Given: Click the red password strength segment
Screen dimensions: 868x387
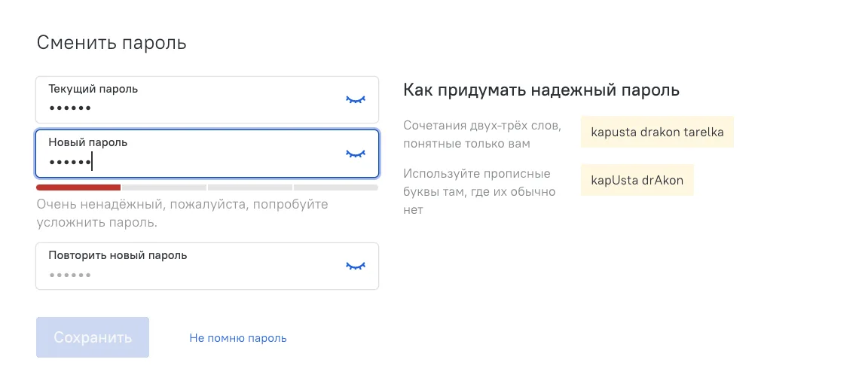Looking at the screenshot, I should coord(78,187).
